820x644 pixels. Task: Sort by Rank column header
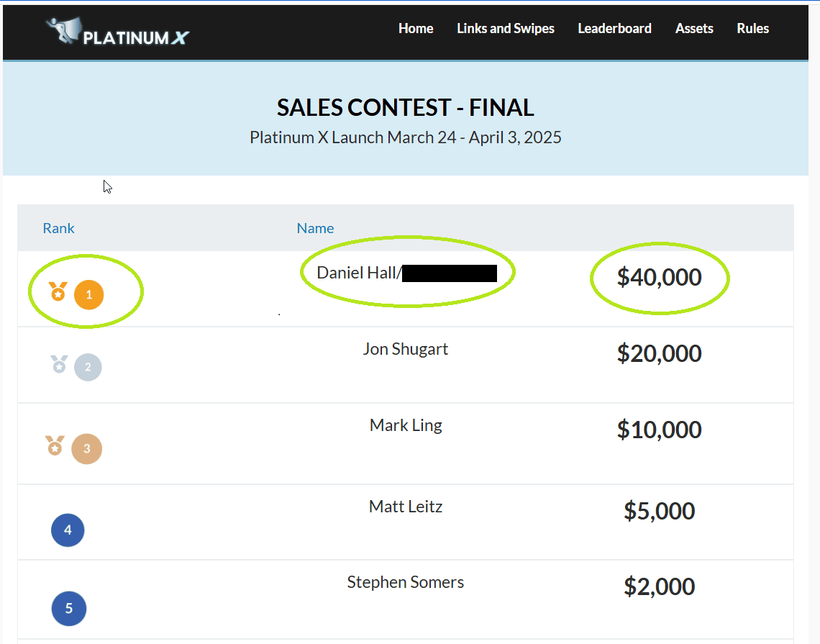coord(58,228)
